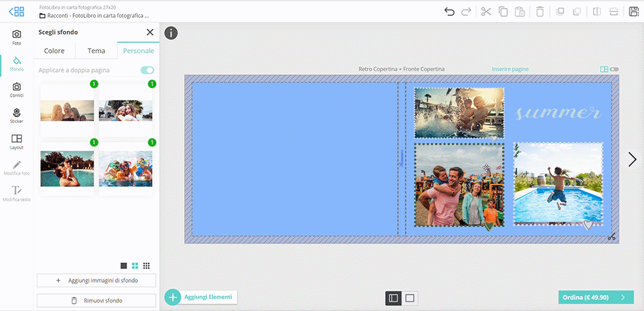Toggle the layout switch above the cover
This screenshot has height=311, width=644.
click(x=614, y=69)
